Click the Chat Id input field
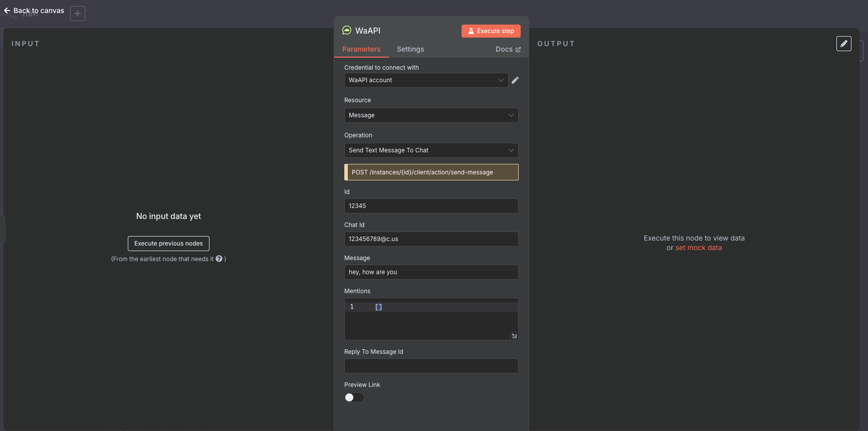The image size is (868, 431). pos(431,239)
